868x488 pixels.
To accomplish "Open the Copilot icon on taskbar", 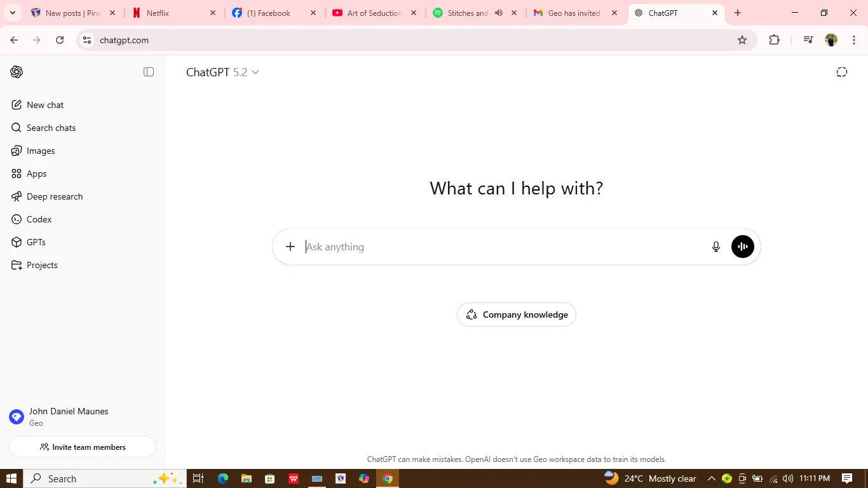I will [364, 478].
